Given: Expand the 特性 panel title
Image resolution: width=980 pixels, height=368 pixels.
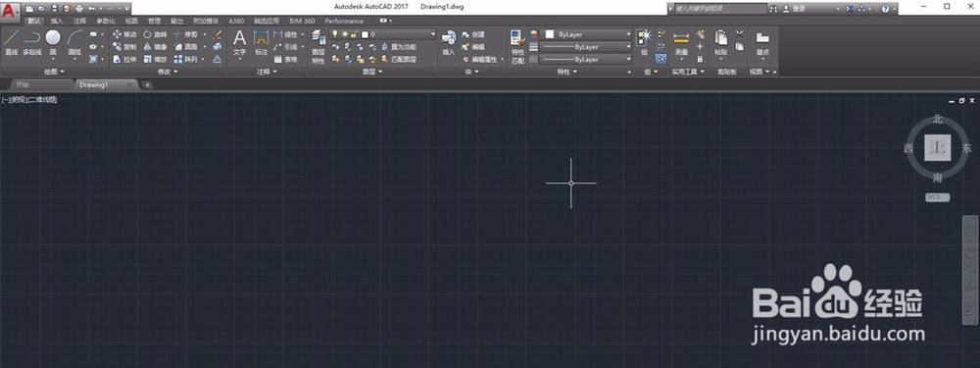Looking at the screenshot, I should click(x=566, y=72).
